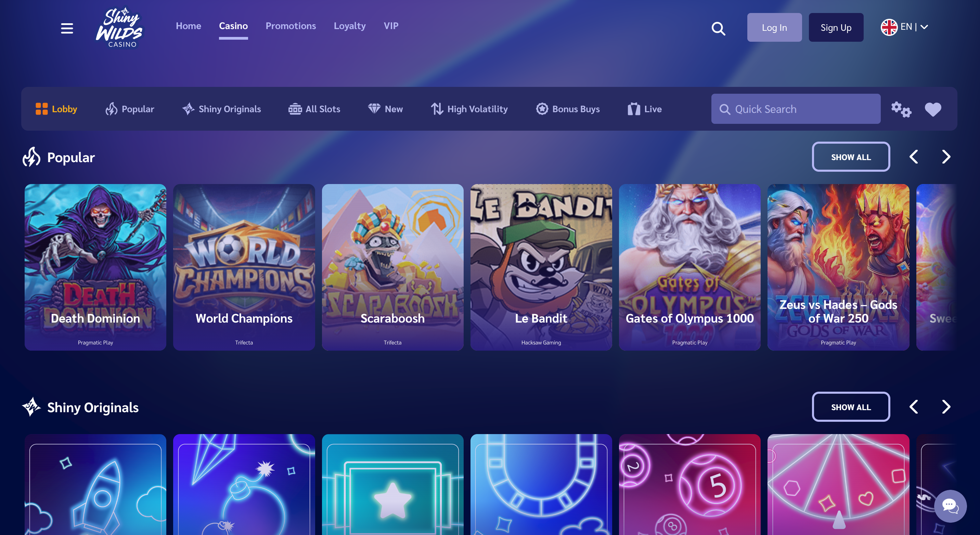980x535 pixels.
Task: Click the Popular section heading
Action: [x=71, y=157]
